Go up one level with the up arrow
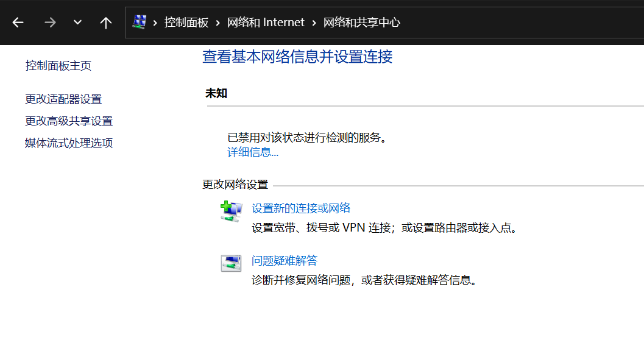Viewport: 644px width, 351px height. click(105, 22)
